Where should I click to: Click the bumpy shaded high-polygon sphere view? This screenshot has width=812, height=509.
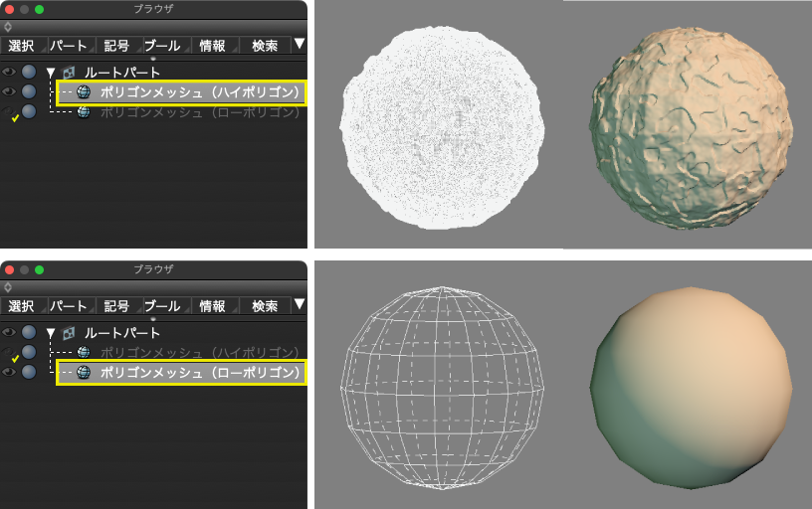692,128
